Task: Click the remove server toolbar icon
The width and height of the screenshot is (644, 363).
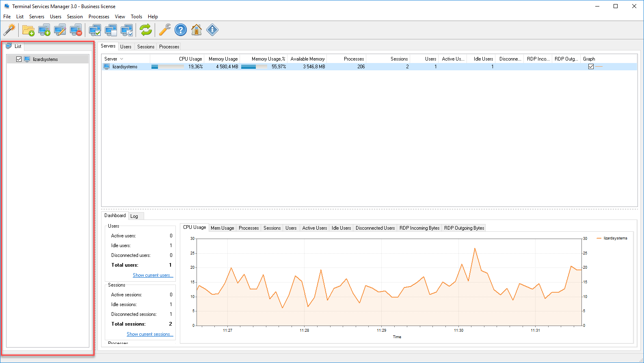Action: [x=76, y=30]
